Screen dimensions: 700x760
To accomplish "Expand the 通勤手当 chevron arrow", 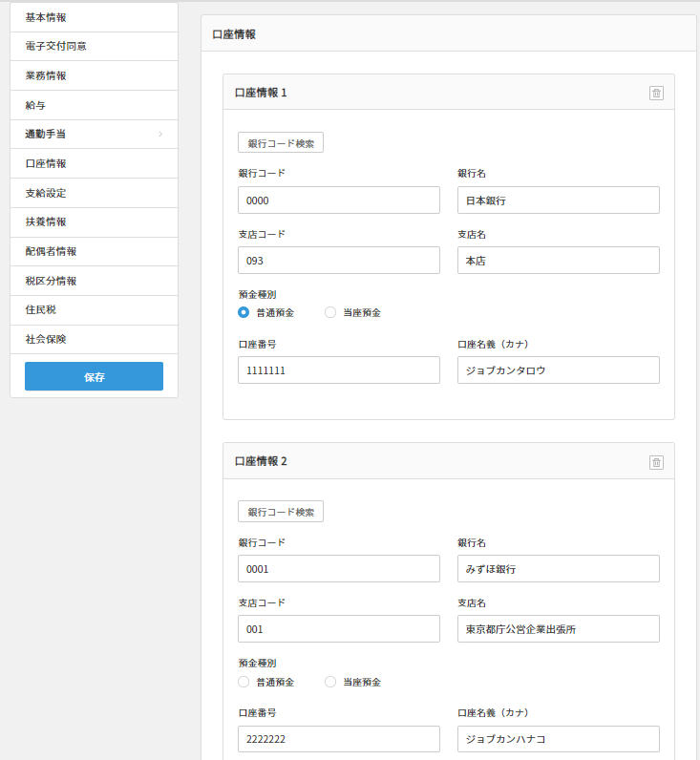I will pos(160,134).
